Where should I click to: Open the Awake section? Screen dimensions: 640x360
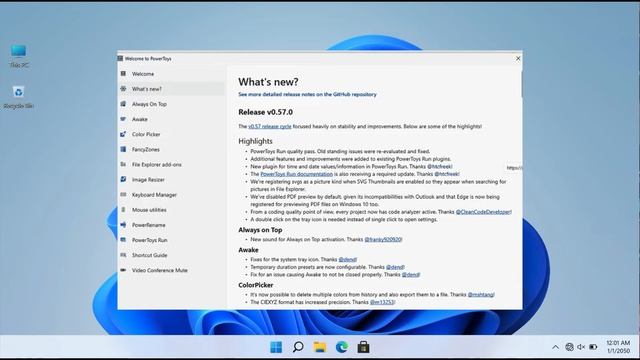tap(171, 119)
